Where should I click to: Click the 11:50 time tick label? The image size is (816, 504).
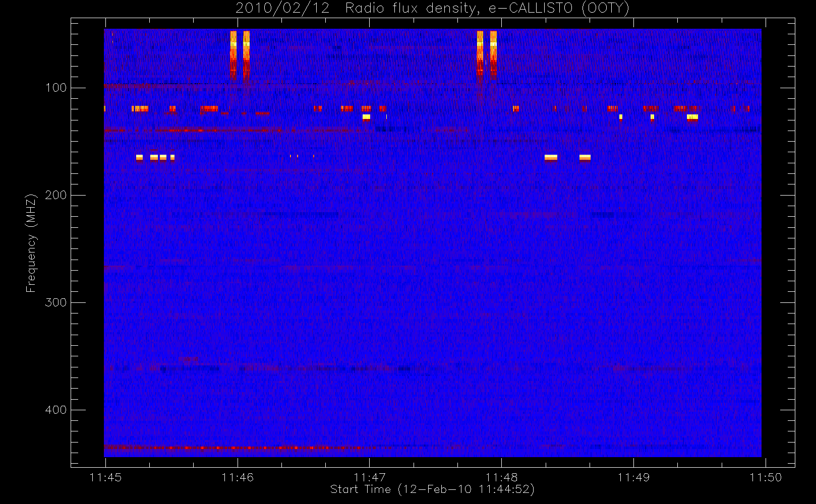766,477
